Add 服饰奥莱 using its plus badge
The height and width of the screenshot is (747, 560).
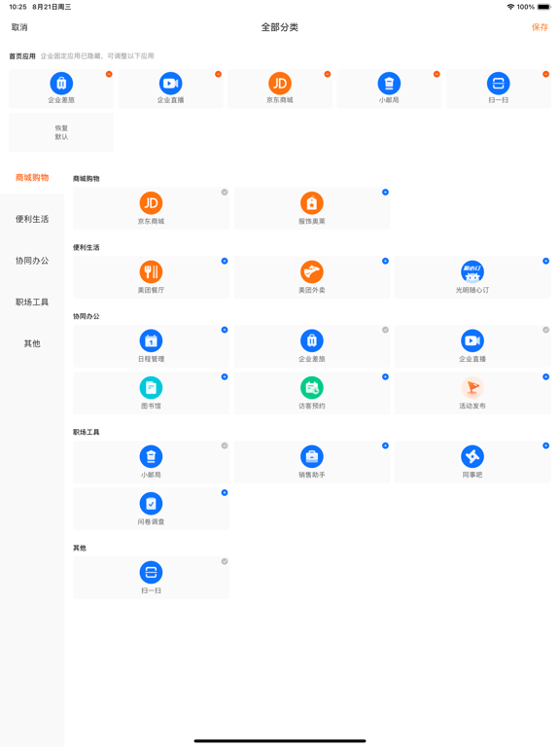point(385,192)
